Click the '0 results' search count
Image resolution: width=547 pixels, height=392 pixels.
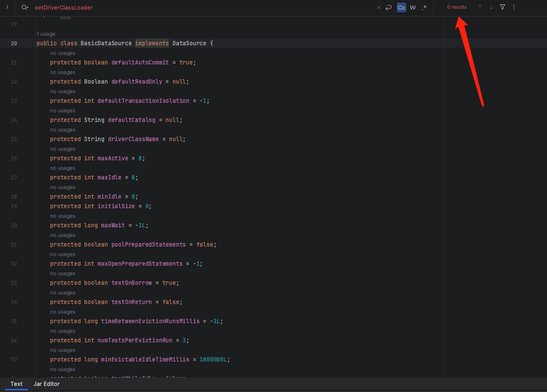coord(457,7)
